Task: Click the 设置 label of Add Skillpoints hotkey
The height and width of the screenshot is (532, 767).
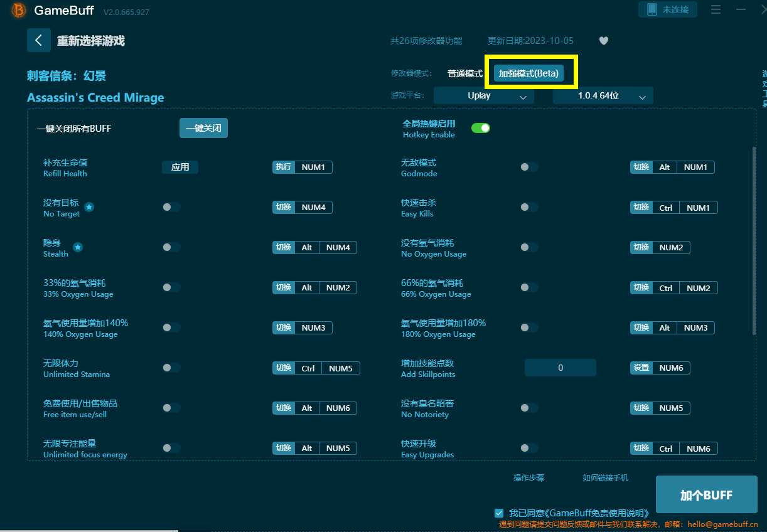Action: 641,368
